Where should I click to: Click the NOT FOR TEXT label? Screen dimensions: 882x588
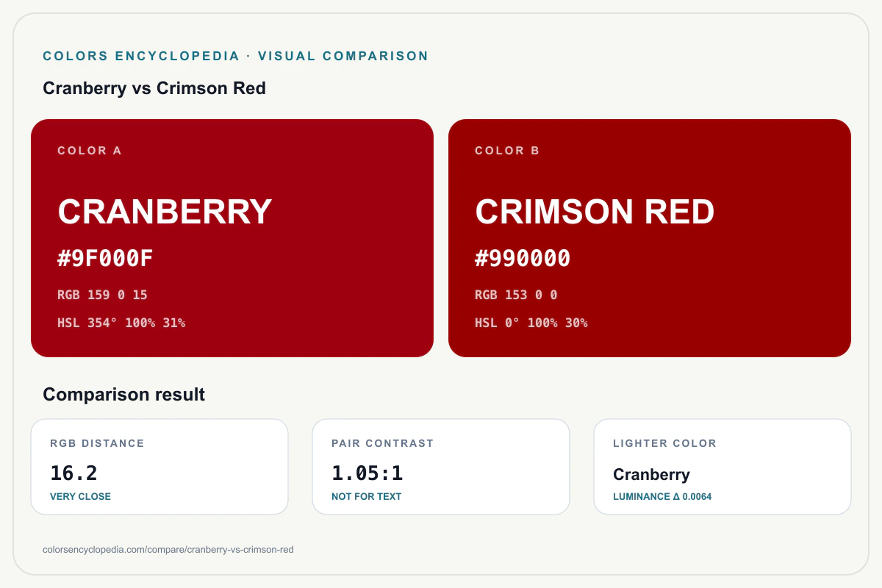367,497
